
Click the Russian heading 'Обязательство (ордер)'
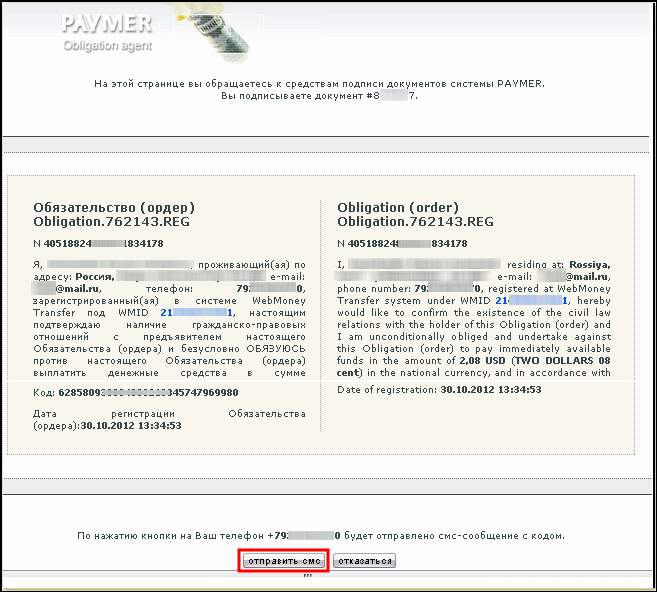click(114, 208)
